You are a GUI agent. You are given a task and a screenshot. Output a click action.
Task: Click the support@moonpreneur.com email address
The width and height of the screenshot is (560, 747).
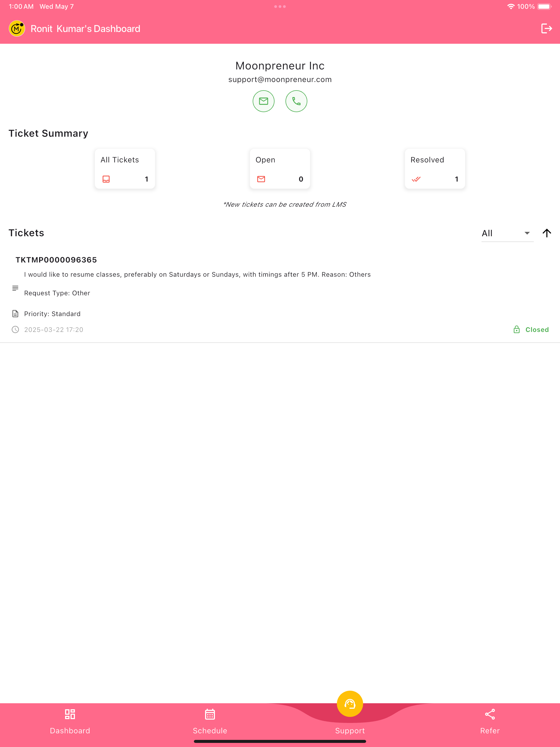[x=280, y=79]
